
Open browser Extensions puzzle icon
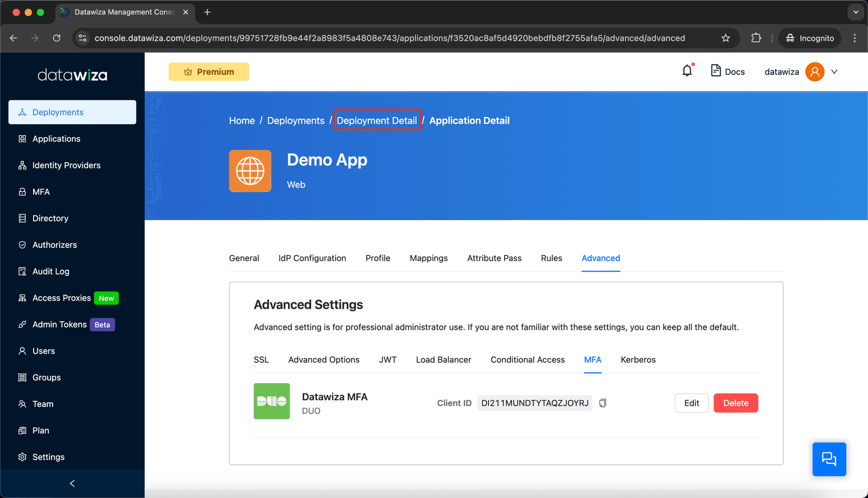756,38
